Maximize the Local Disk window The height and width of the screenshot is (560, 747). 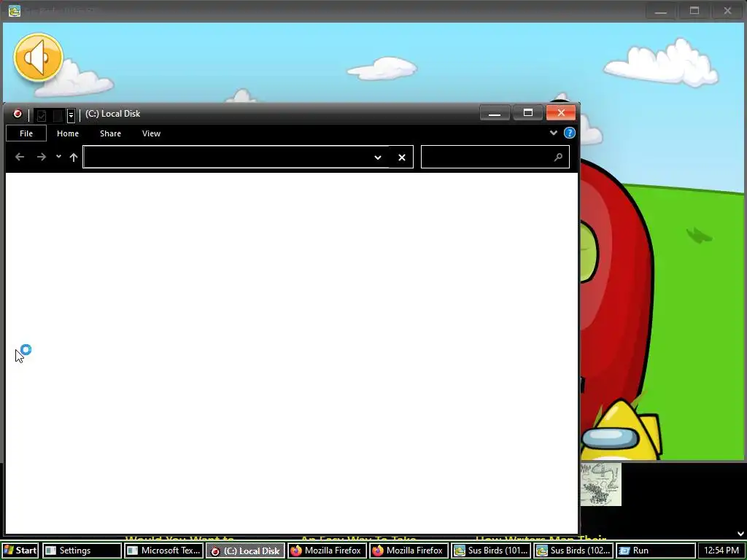528,113
